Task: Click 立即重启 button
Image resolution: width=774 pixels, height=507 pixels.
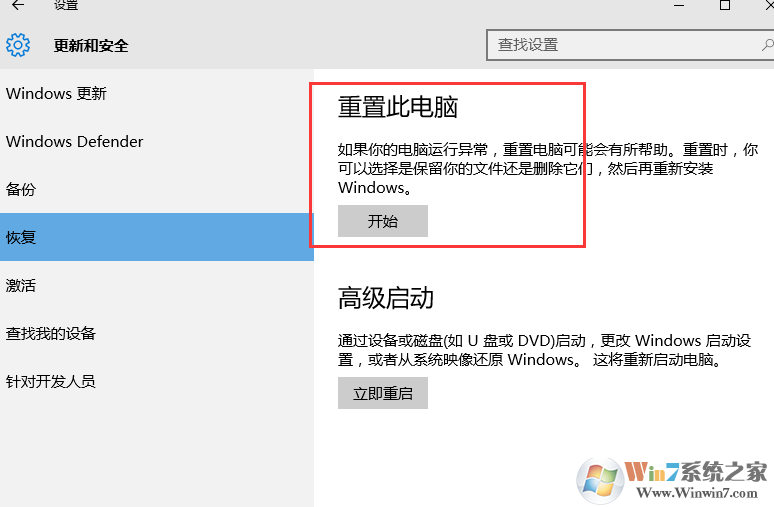Action: (x=383, y=393)
